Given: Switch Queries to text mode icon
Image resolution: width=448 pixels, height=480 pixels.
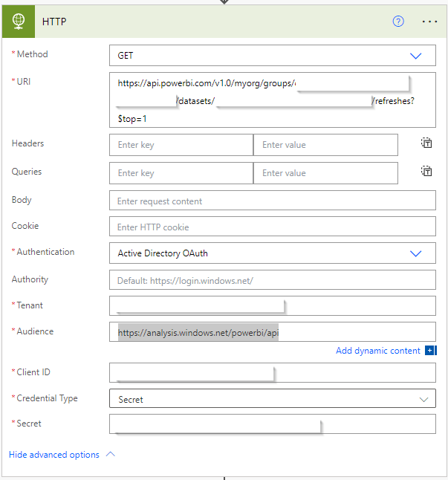Looking at the screenshot, I should pos(426,172).
